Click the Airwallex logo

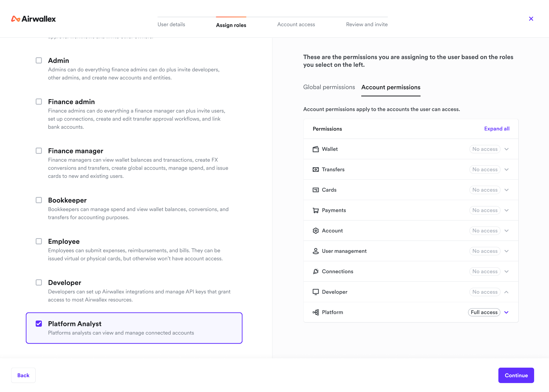tap(33, 19)
